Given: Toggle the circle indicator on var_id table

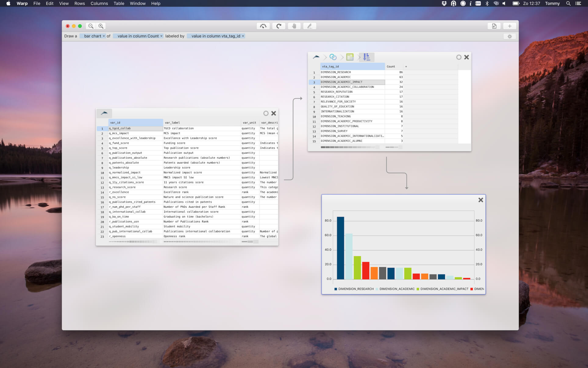Looking at the screenshot, I should click(266, 114).
